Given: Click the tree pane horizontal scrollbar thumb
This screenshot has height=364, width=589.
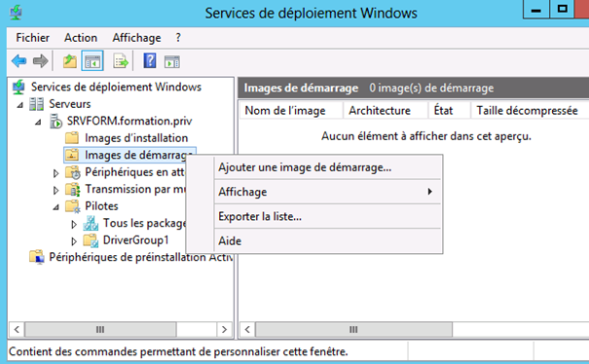Looking at the screenshot, I should [x=100, y=329].
